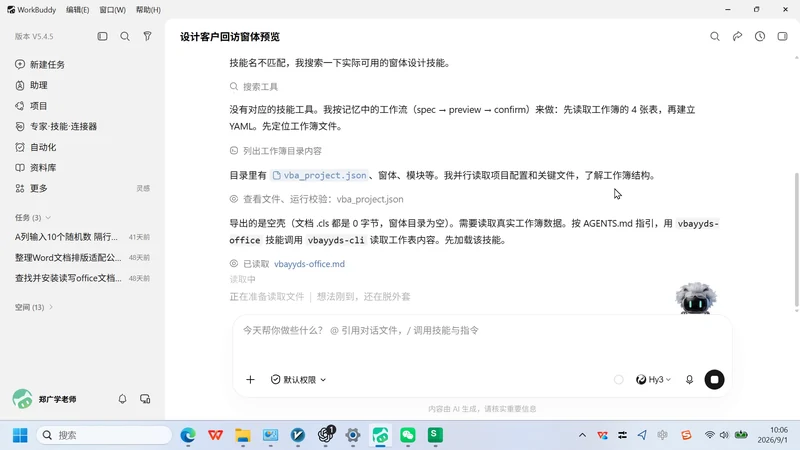
Task: Open the Hy3 model dropdown
Action: tap(653, 380)
